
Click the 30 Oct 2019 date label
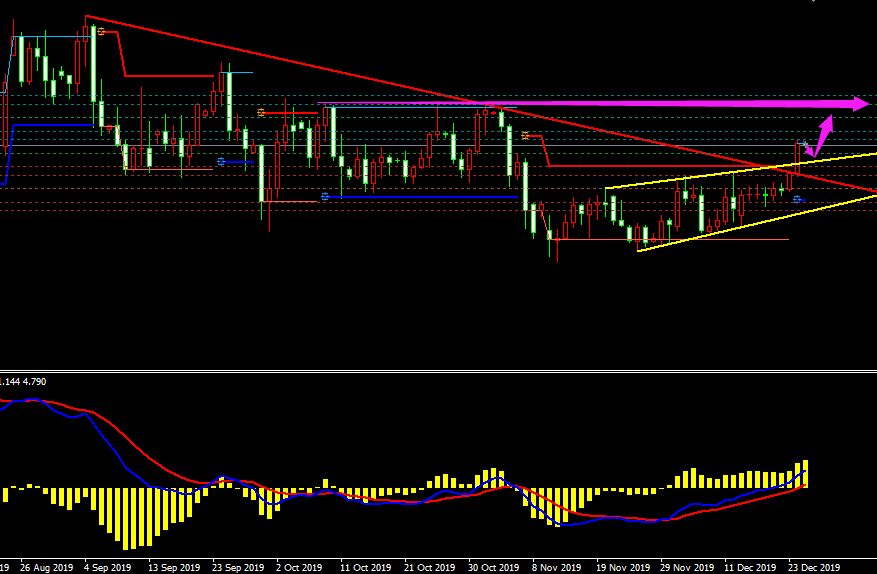494,567
